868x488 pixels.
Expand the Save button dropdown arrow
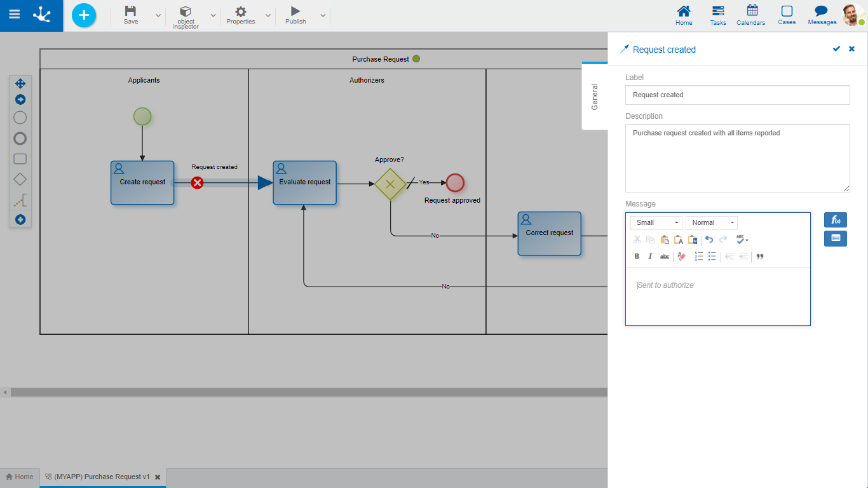pyautogui.click(x=158, y=16)
